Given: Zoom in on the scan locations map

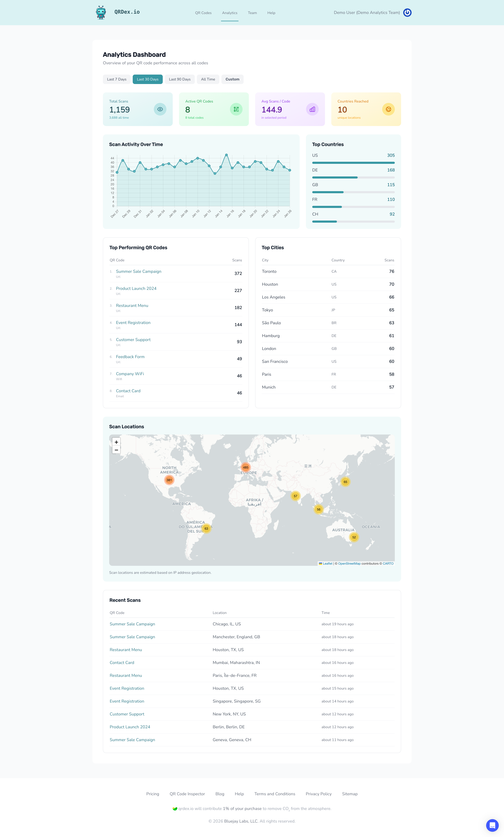Looking at the screenshot, I should (116, 442).
